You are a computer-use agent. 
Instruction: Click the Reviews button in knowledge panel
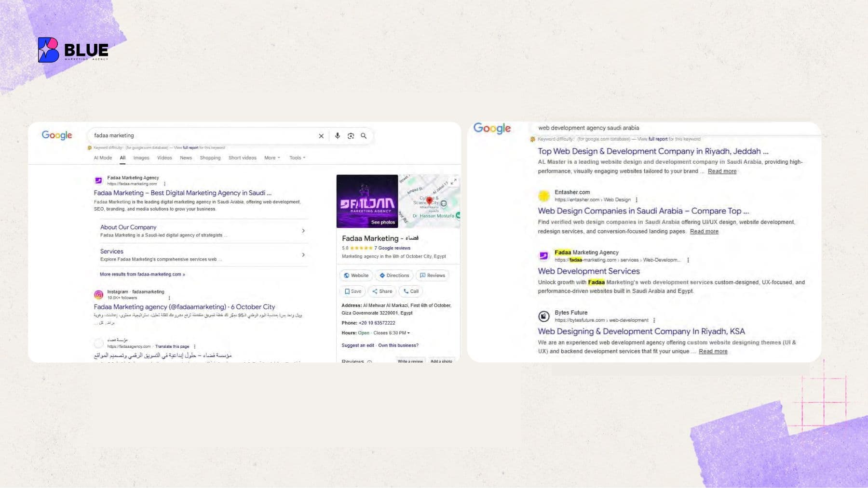click(432, 276)
